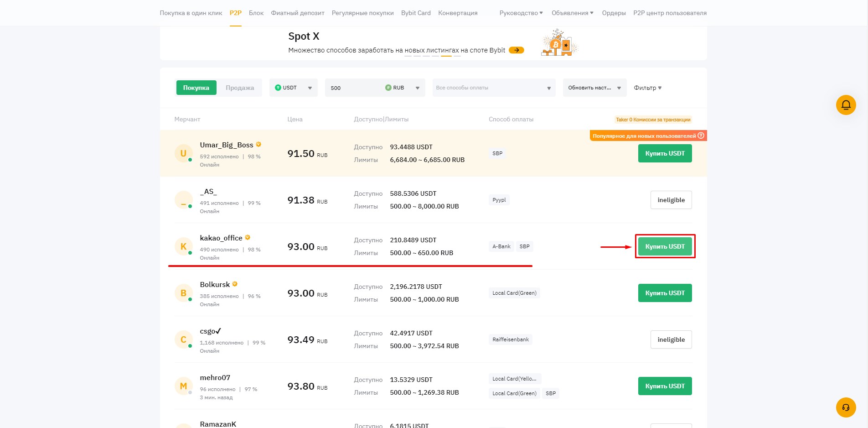Open the Bybit Card tab
The height and width of the screenshot is (428, 868).
(x=416, y=13)
